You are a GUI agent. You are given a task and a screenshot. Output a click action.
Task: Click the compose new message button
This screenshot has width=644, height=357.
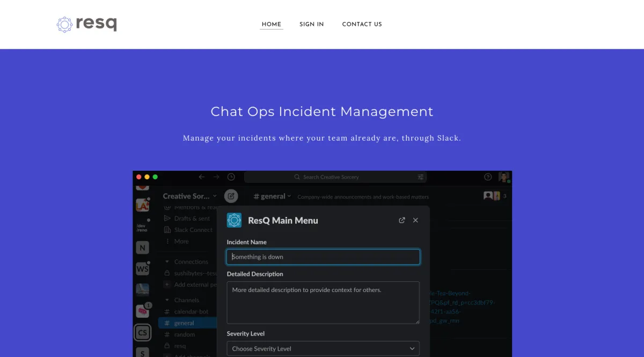[x=231, y=196]
